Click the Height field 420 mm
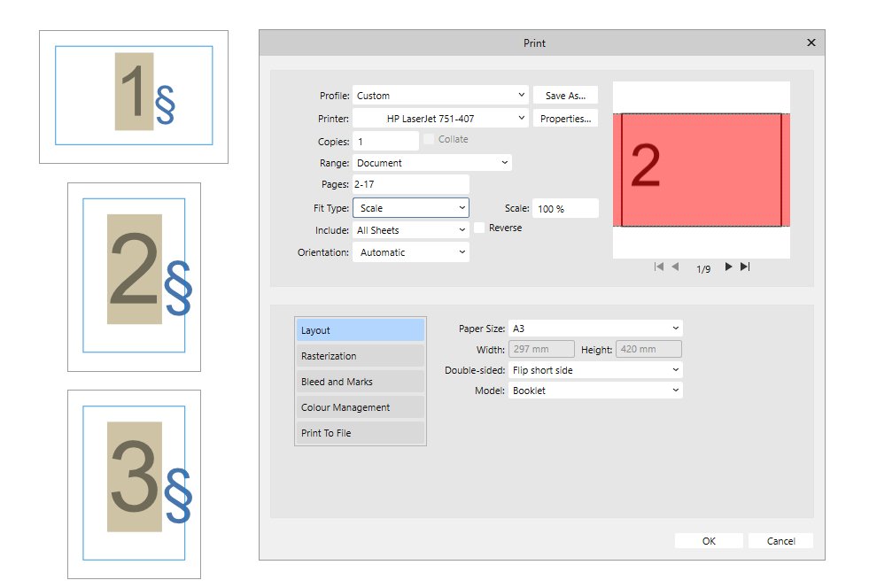The image size is (869, 588). click(648, 349)
